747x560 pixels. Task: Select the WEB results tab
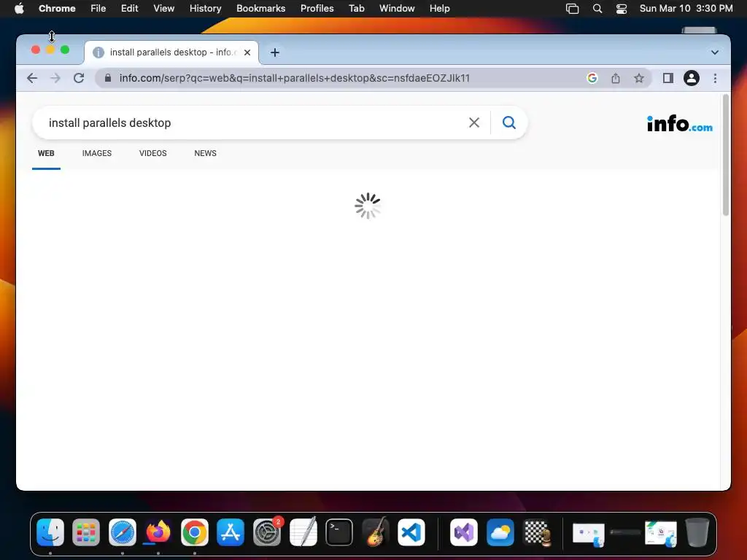coord(46,153)
